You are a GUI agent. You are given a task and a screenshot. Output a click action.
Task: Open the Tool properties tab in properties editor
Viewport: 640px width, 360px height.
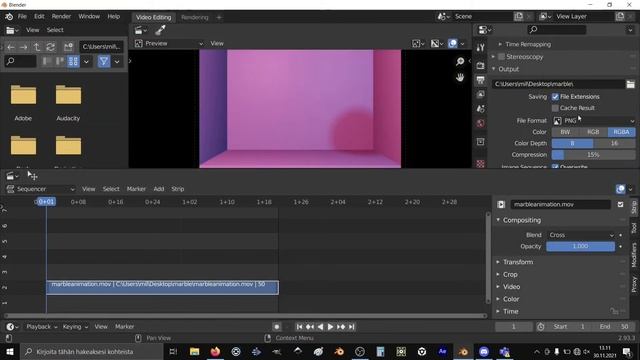(x=480, y=48)
